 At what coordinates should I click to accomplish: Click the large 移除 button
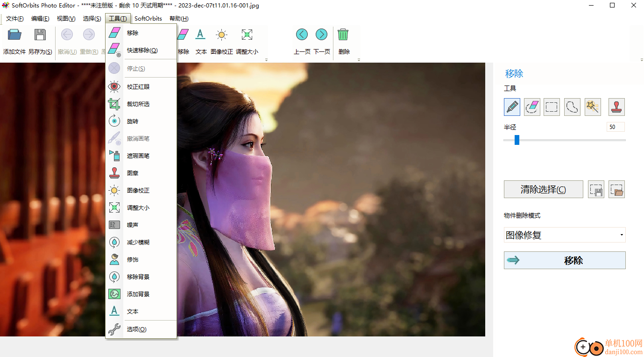point(565,260)
